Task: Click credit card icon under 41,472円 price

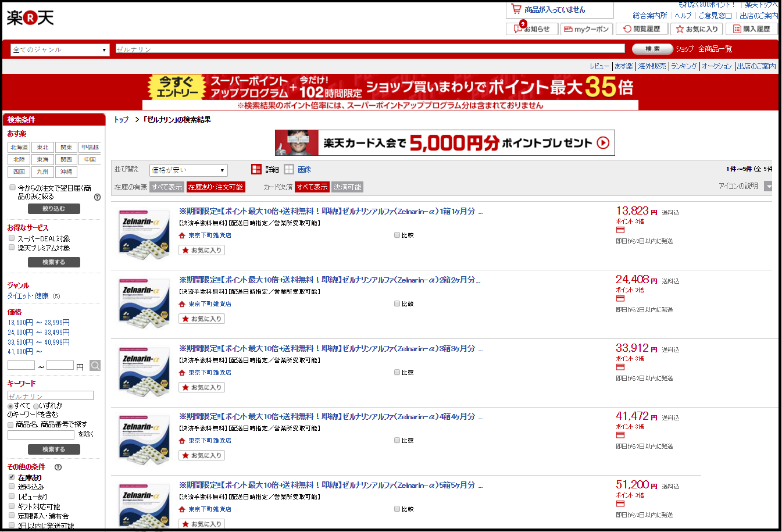Action: pyautogui.click(x=620, y=435)
